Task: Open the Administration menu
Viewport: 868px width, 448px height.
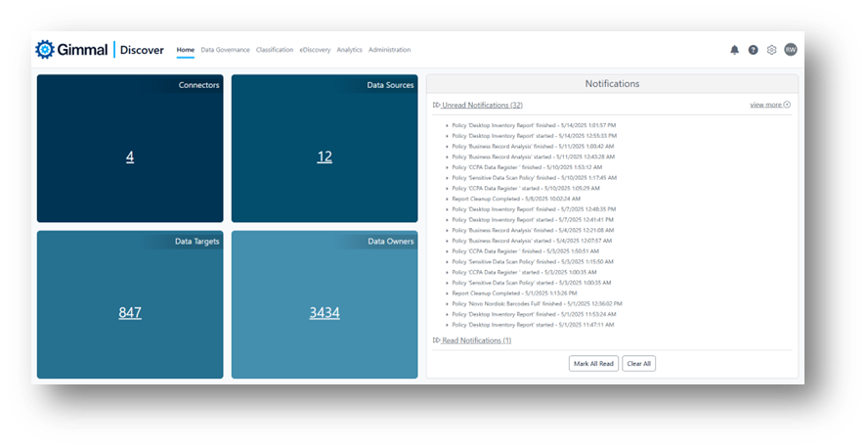Action: (x=389, y=50)
